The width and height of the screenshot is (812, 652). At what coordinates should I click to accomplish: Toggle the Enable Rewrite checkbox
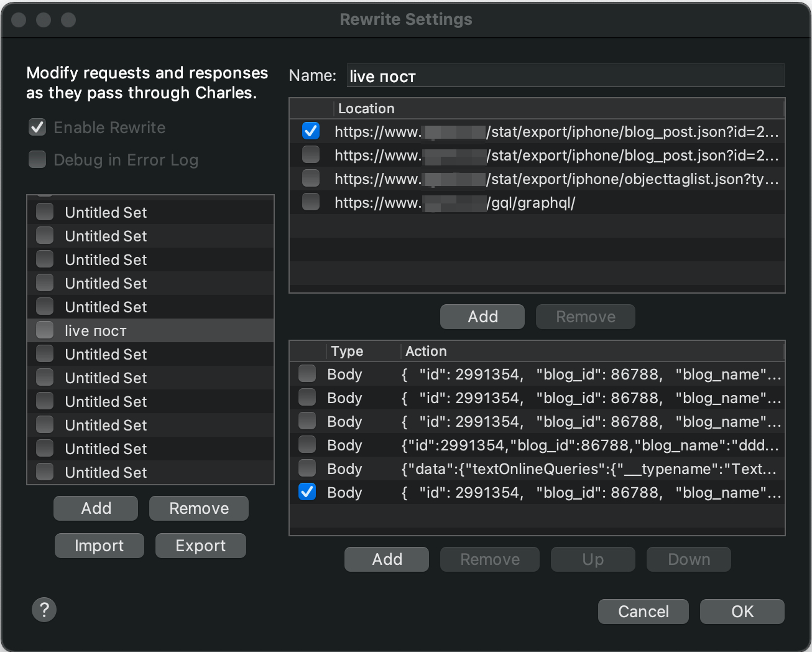[x=37, y=128]
